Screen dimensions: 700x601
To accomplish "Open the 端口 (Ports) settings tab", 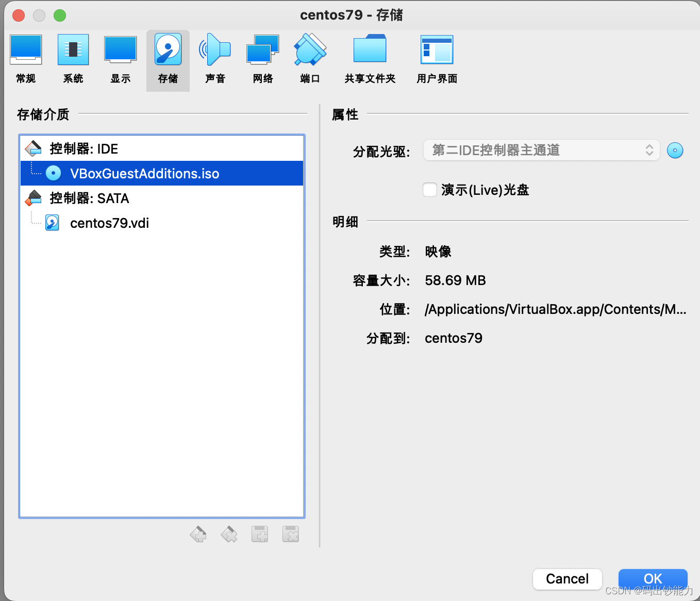I will click(310, 60).
